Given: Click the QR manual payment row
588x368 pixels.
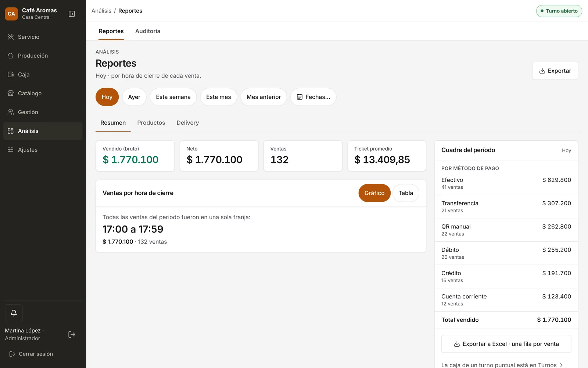Looking at the screenshot, I should click(506, 230).
